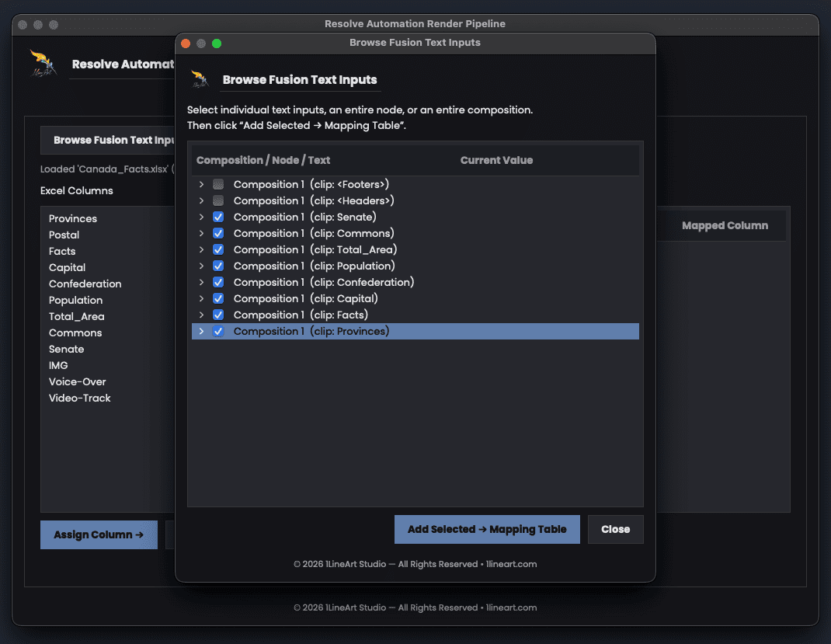Click Assign Column button in main window

click(99, 534)
